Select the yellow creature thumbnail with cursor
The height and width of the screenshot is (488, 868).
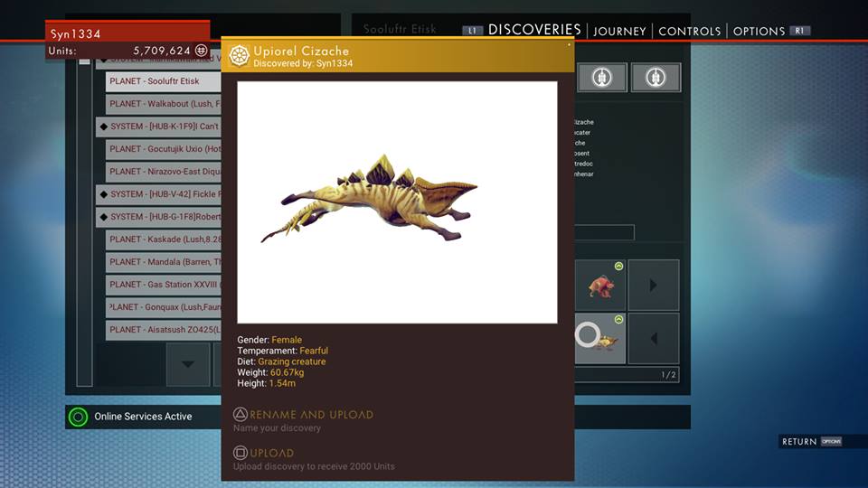pyautogui.click(x=600, y=339)
